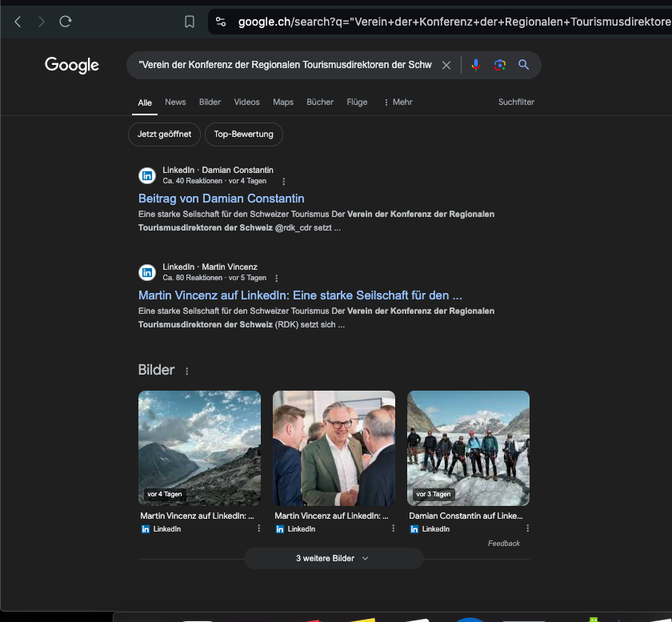Click 'LinkedIn · Damian Constantin' source line

click(x=218, y=171)
